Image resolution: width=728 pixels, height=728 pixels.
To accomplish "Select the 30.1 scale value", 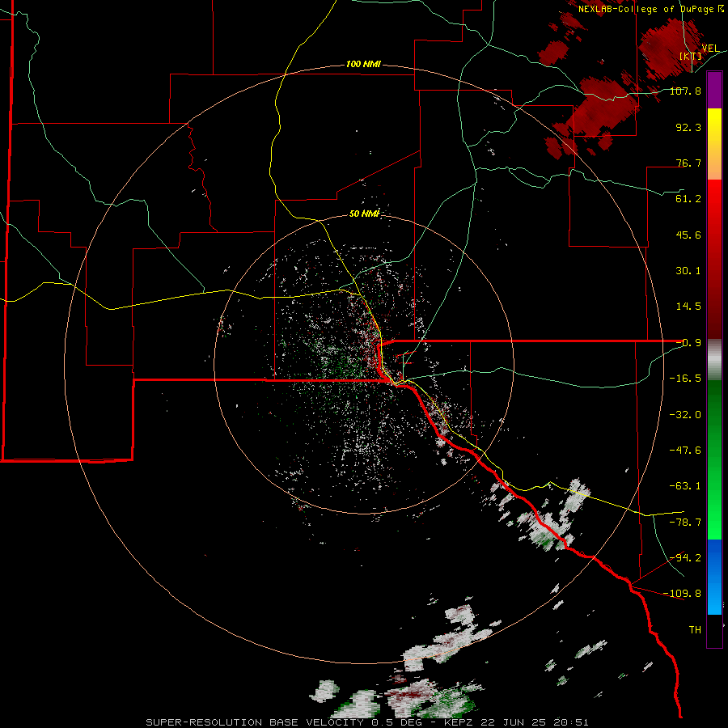I will click(688, 271).
